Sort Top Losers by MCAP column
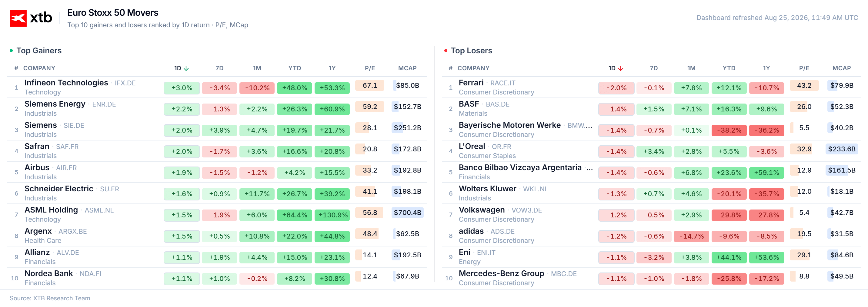The image size is (868, 307). click(x=841, y=68)
